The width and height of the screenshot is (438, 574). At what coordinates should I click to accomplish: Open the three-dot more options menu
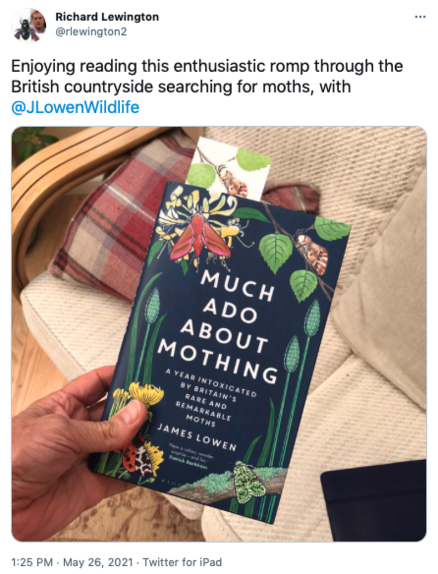click(420, 17)
